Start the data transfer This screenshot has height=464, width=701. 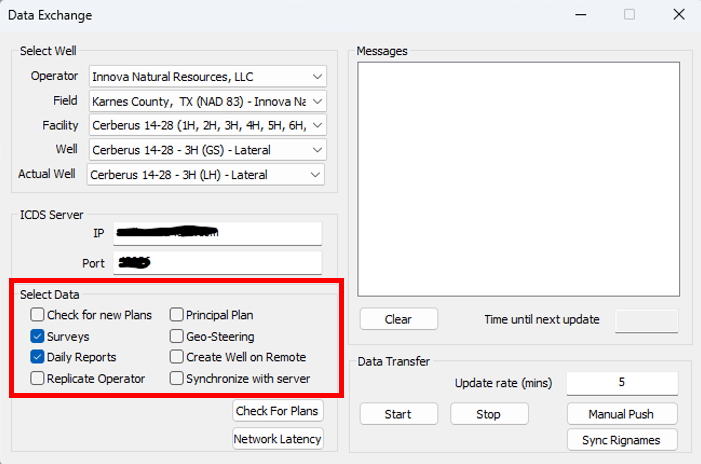(398, 414)
